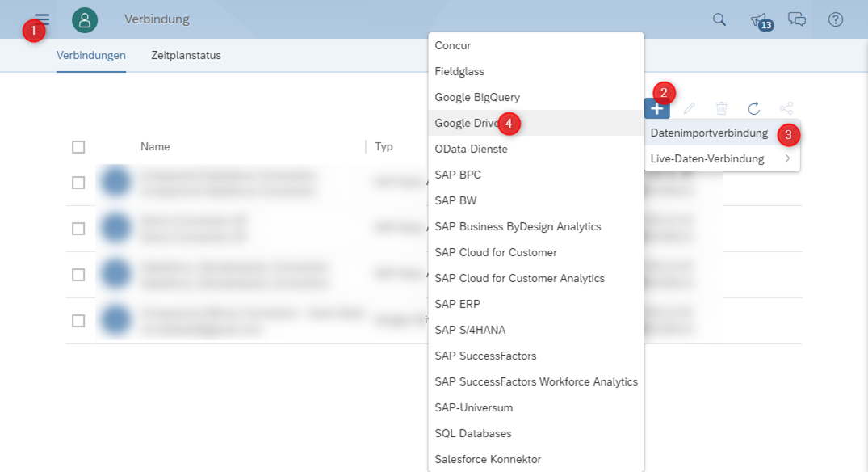The image size is (868, 472).
Task: Open the main hamburger menu
Action: (42, 19)
